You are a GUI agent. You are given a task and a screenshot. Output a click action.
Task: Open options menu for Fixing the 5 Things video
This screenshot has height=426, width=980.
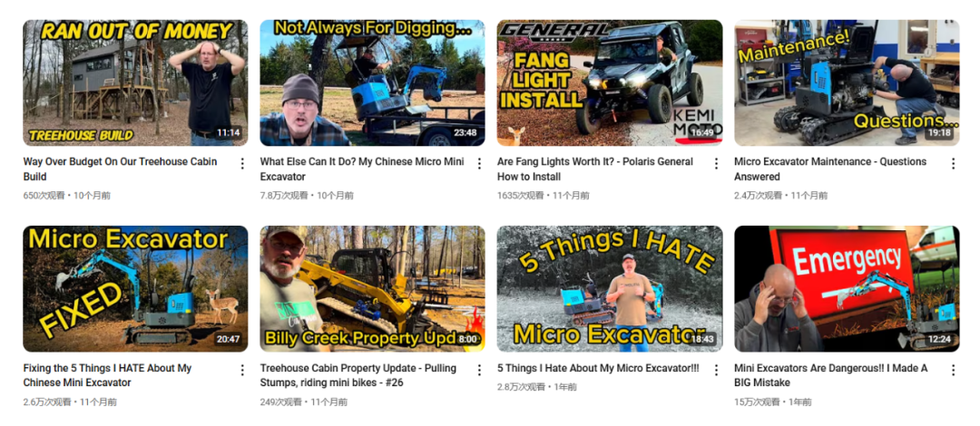click(x=242, y=370)
